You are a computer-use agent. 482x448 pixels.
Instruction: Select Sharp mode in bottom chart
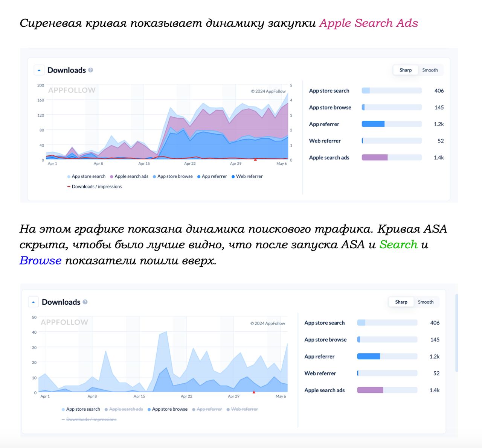pos(401,302)
